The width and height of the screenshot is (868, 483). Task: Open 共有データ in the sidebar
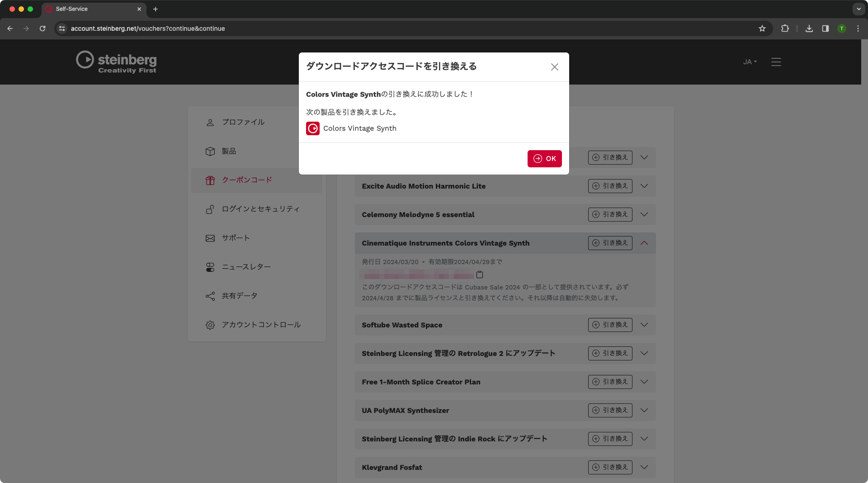tap(257, 296)
